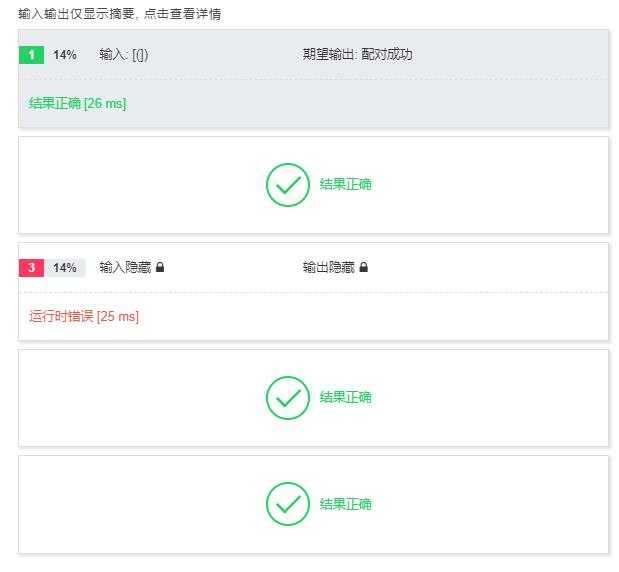The height and width of the screenshot is (572, 619).
Task: Click the first green checkmark circle
Action: [288, 185]
